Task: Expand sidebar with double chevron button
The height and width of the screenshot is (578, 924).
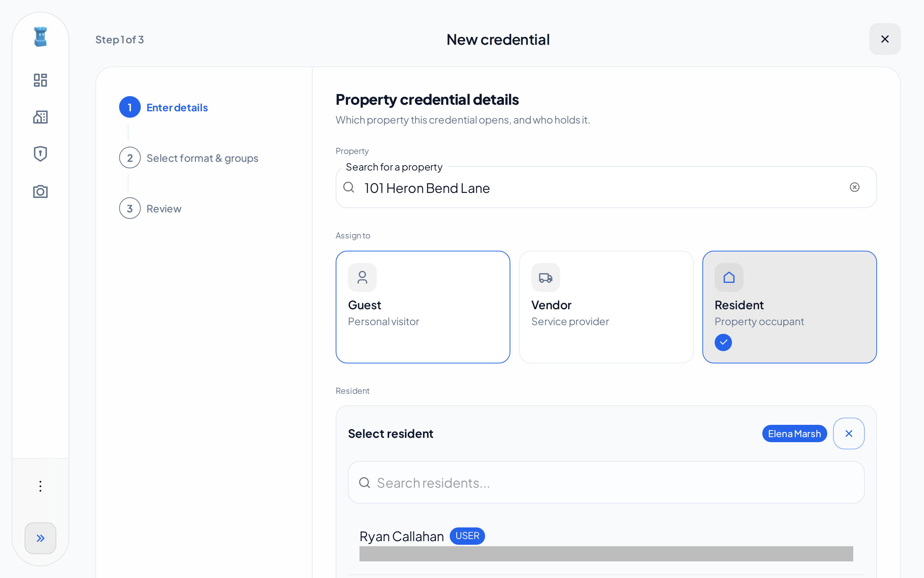Action: pos(40,538)
